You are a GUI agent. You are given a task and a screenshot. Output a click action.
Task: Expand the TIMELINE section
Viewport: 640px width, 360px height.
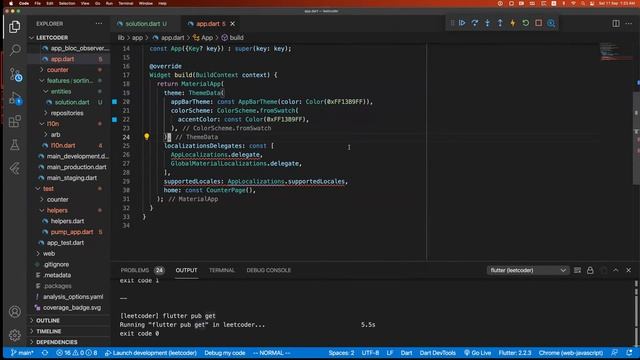[x=49, y=331]
